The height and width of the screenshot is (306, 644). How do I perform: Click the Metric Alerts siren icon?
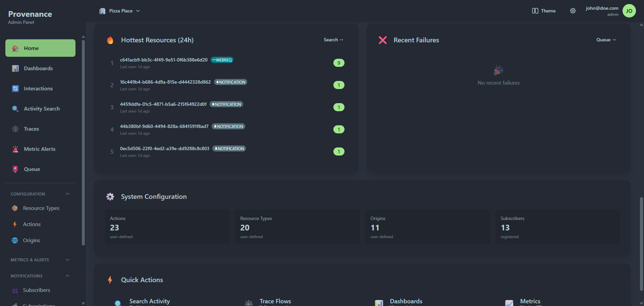click(15, 149)
